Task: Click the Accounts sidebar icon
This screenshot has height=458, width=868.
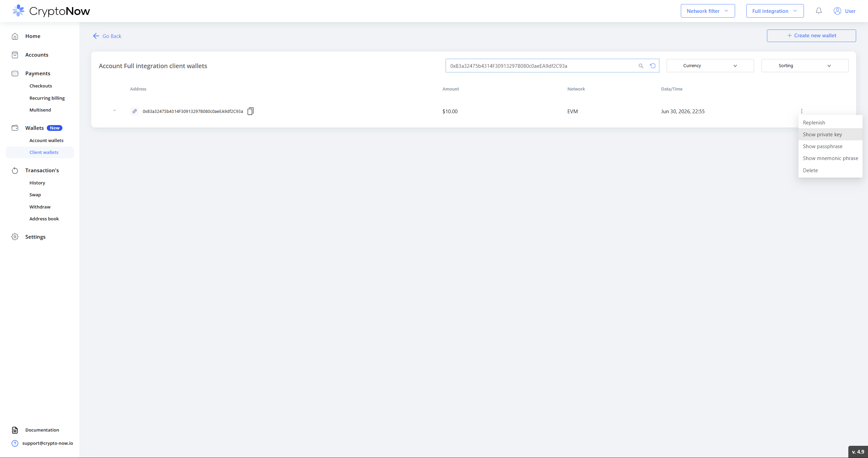Action: tap(15, 55)
